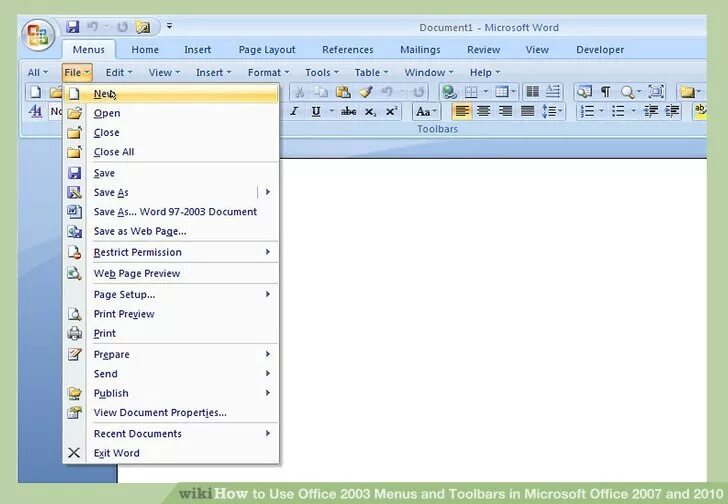Click the Zoom magnifier icon
This screenshot has width=728, height=504.
pos(628,92)
